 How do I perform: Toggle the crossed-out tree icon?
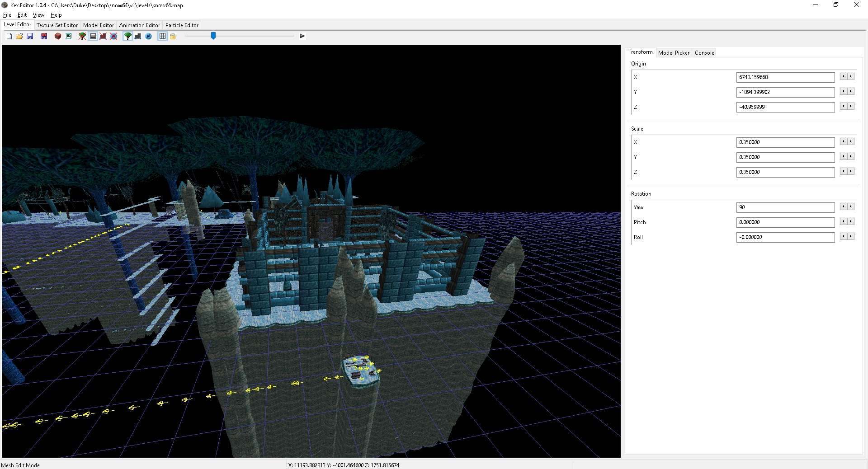click(x=82, y=36)
